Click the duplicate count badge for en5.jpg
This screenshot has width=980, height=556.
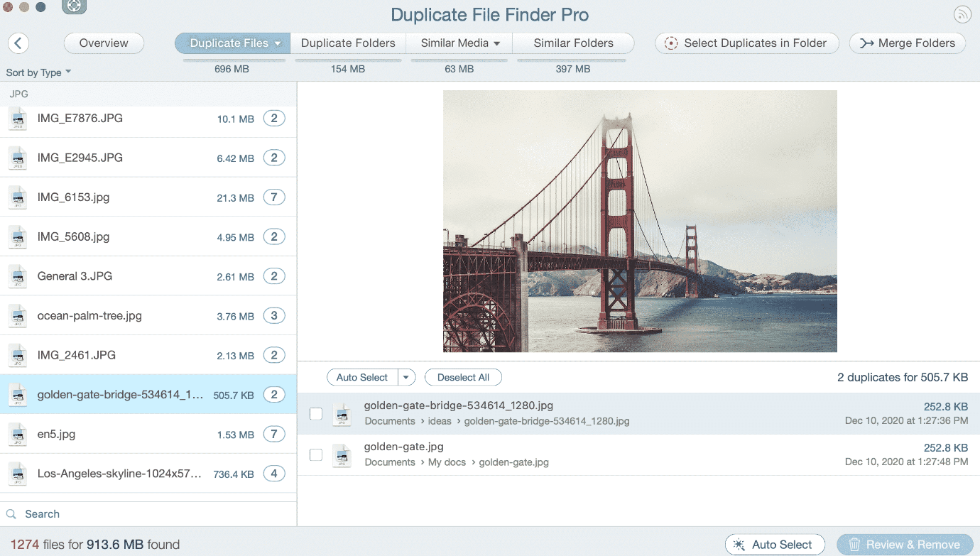[274, 434]
